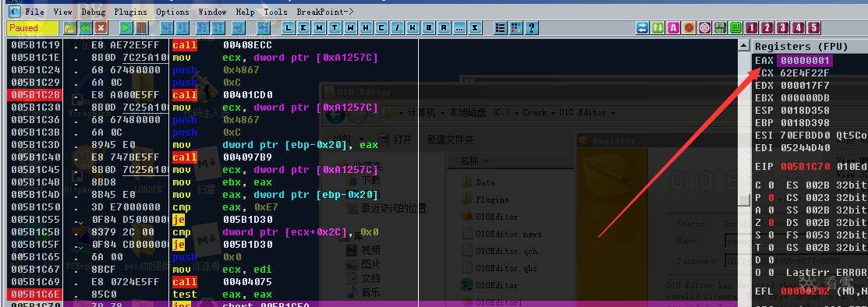Open the File menu

[x=35, y=12]
